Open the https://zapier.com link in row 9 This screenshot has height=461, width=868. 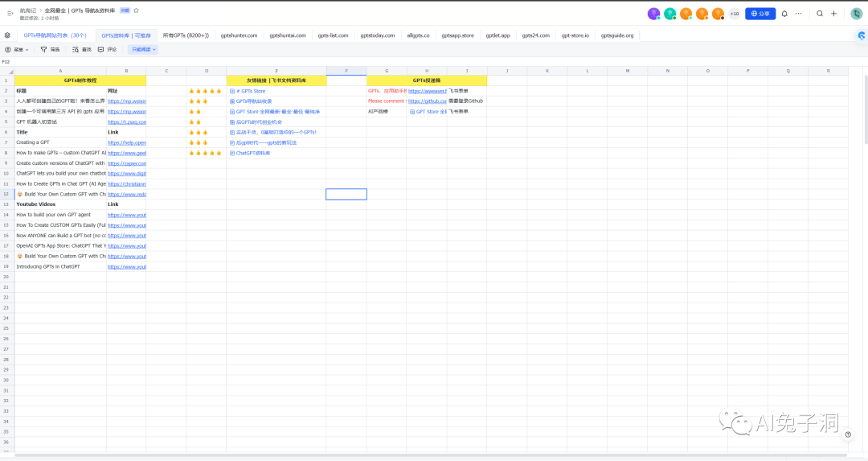point(127,163)
